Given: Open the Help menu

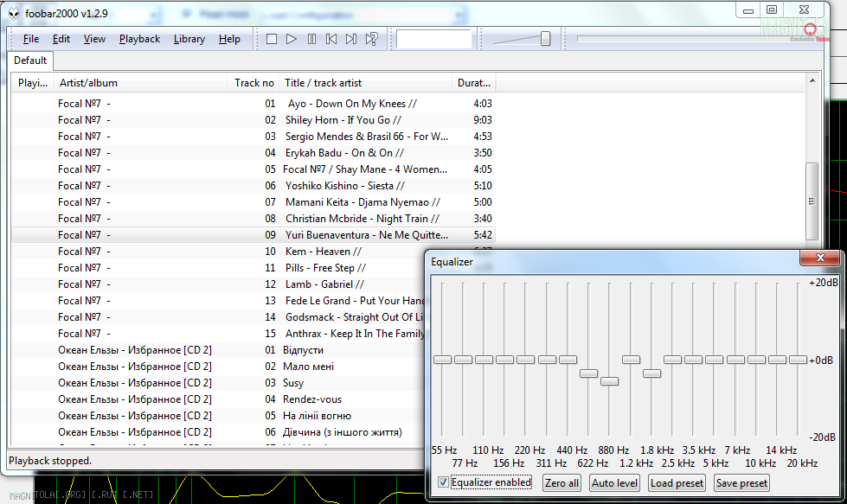Looking at the screenshot, I should tap(229, 39).
